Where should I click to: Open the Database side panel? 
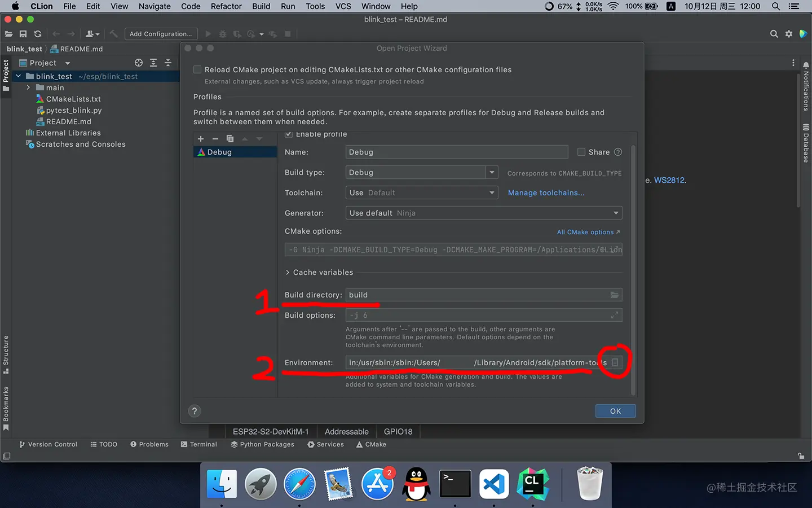click(x=806, y=143)
